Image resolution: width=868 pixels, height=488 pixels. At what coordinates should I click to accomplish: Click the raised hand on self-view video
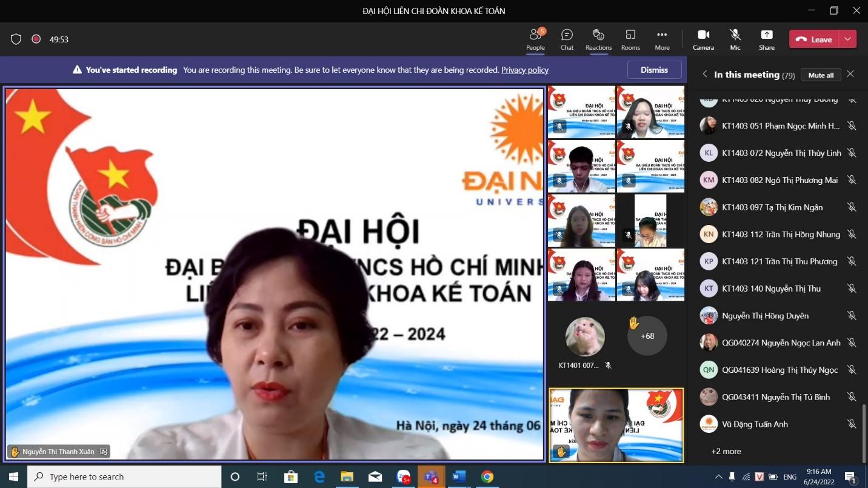pyautogui.click(x=561, y=452)
